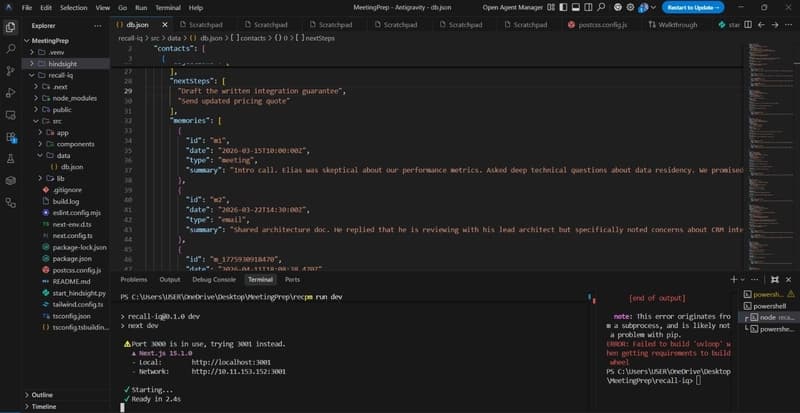
Task: Toggle the bottom panel layout icon
Action: click(576, 8)
